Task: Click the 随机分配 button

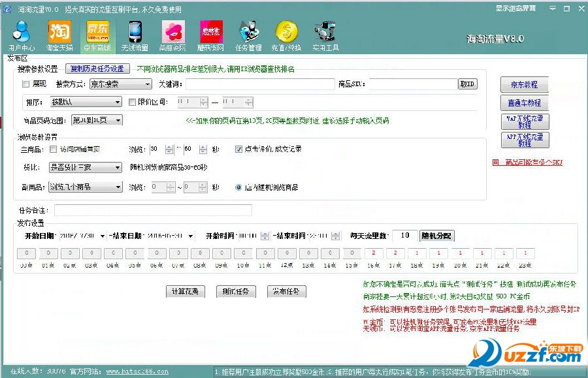Action: coord(437,236)
